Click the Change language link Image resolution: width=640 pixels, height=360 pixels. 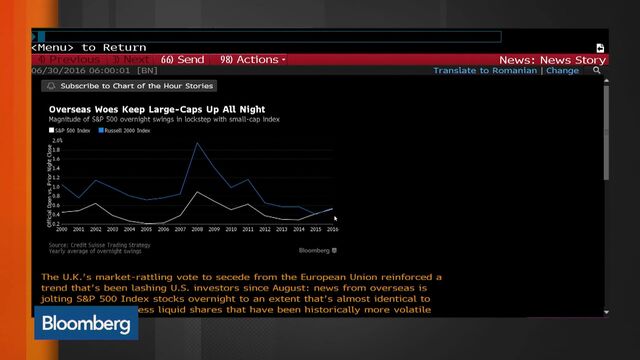pyautogui.click(x=562, y=70)
